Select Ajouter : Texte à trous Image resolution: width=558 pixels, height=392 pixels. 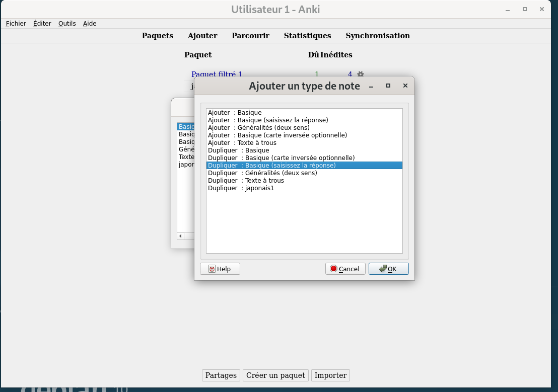click(242, 143)
